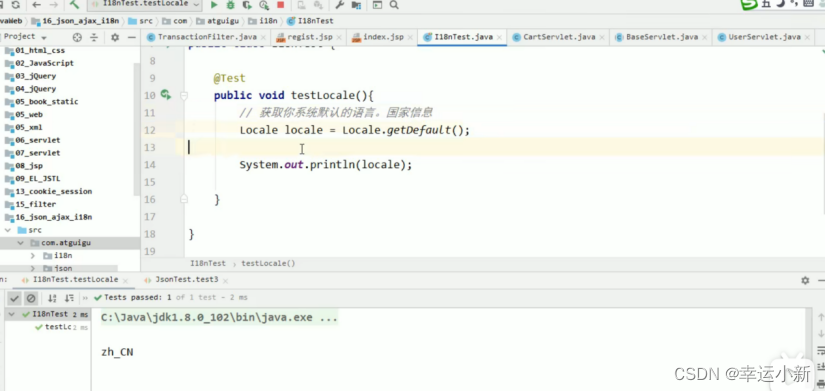Launch the profiler run icon
Image resolution: width=826 pixels, height=392 pixels.
264,5
